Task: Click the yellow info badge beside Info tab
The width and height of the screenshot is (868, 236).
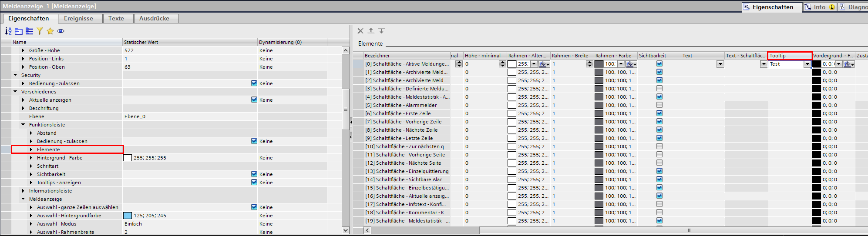Action: point(832,7)
